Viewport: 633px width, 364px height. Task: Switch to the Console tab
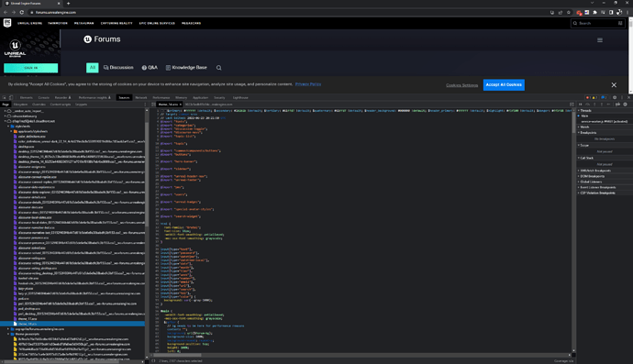[44, 98]
